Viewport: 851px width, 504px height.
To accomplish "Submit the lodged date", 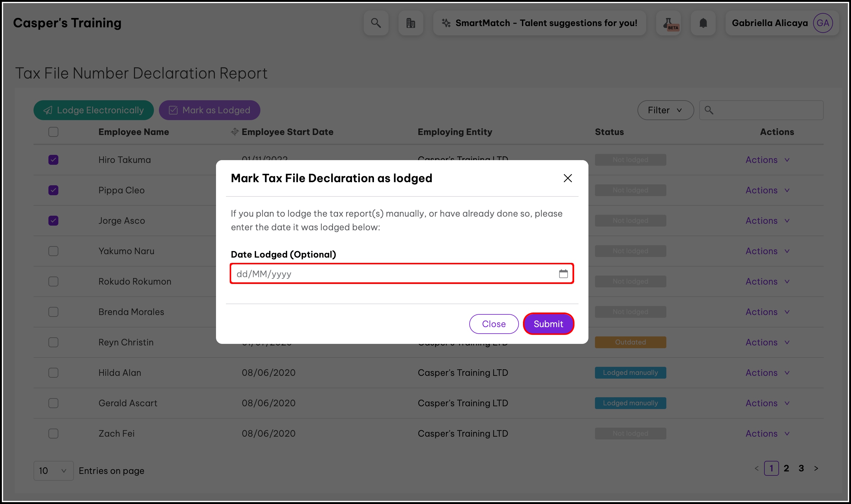I will pos(548,324).
